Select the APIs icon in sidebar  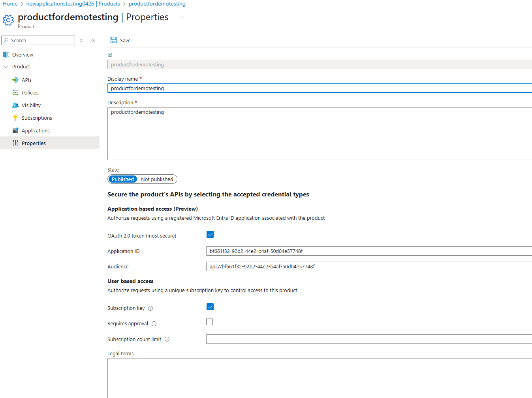[15, 80]
